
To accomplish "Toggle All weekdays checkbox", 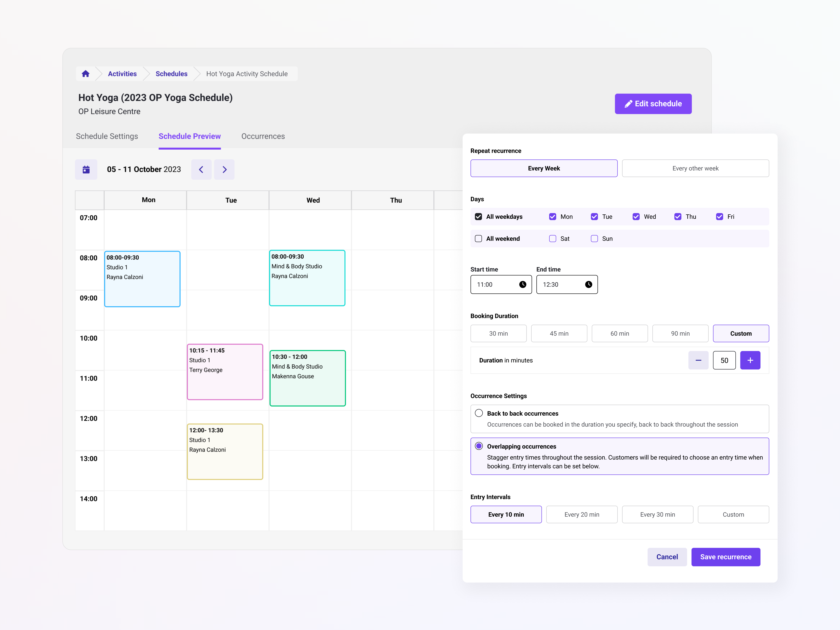I will [478, 216].
